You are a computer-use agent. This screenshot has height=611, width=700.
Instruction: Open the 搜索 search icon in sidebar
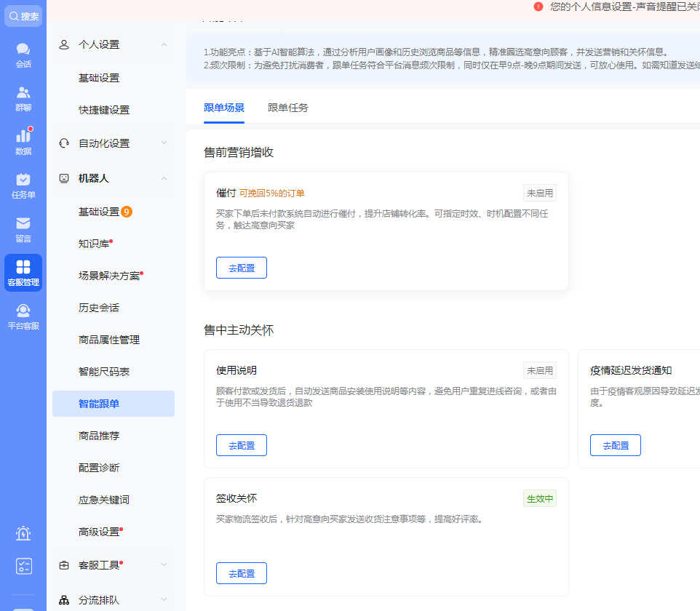(x=23, y=15)
